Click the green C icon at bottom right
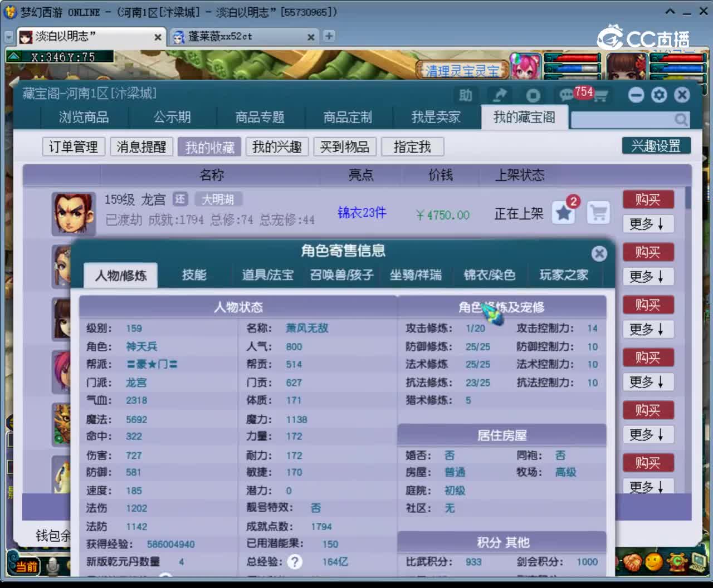713x588 pixels. click(676, 561)
